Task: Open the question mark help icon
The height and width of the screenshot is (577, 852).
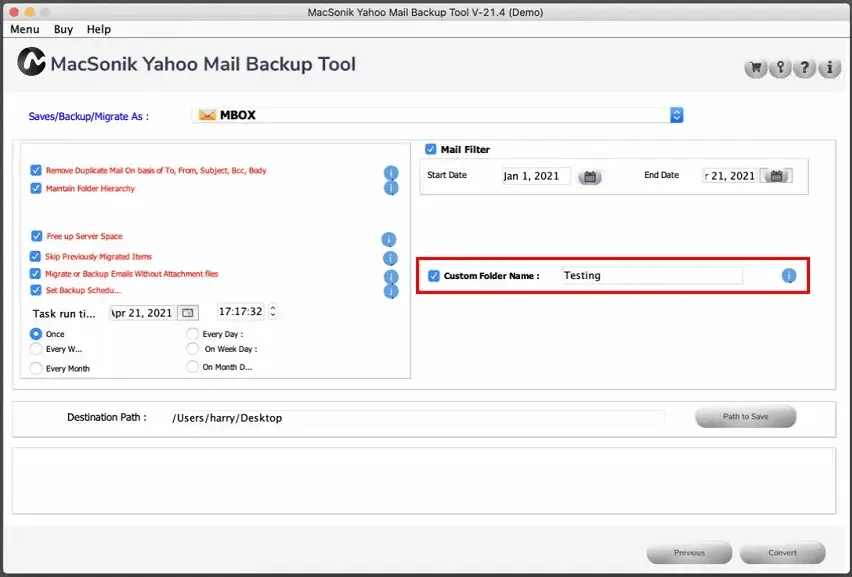Action: point(805,68)
